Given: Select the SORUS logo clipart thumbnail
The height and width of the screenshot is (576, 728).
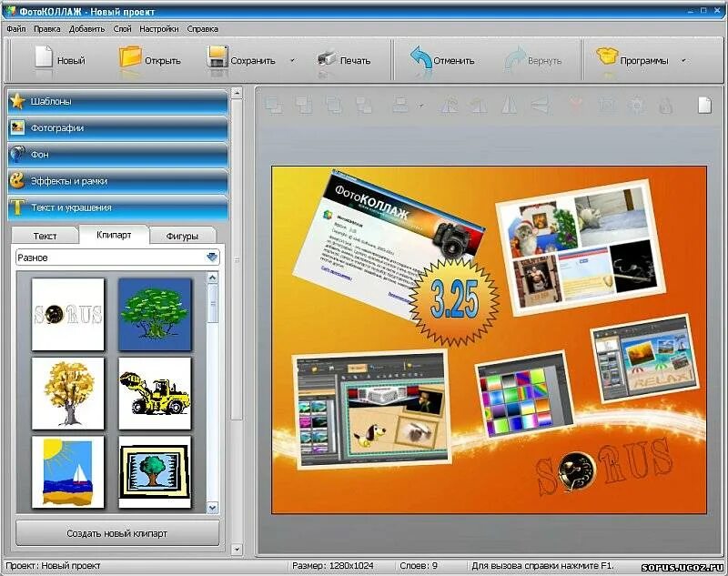Looking at the screenshot, I should pos(67,314).
